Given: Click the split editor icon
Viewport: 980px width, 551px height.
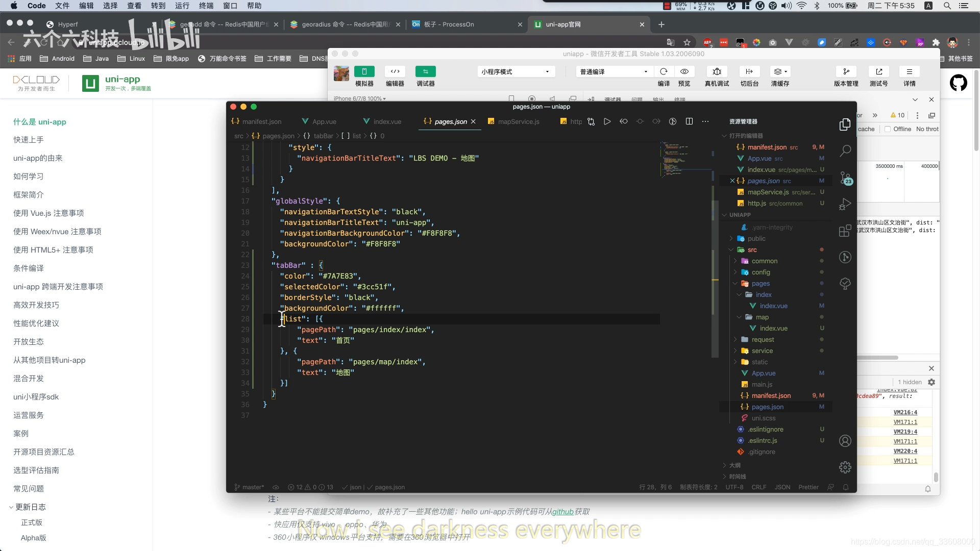Looking at the screenshot, I should pyautogui.click(x=689, y=121).
